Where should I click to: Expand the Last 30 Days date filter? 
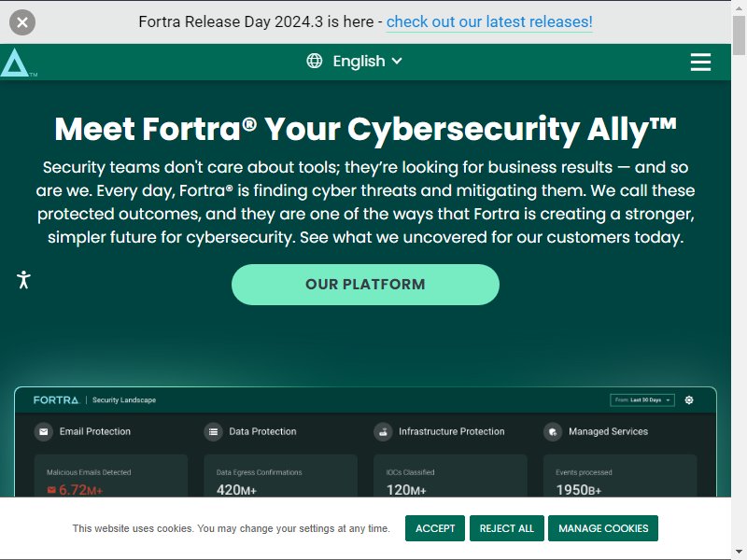click(642, 400)
